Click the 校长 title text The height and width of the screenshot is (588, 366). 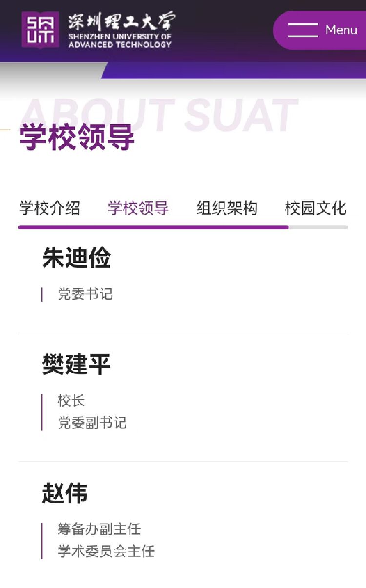[x=71, y=401]
